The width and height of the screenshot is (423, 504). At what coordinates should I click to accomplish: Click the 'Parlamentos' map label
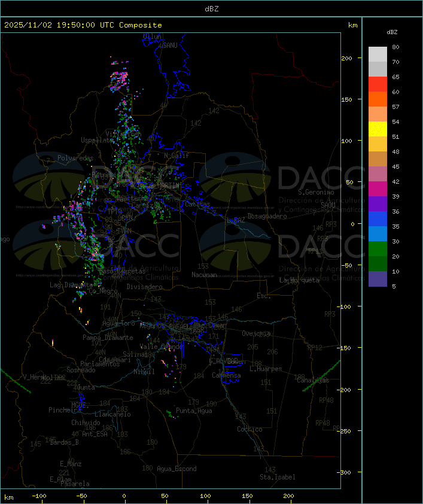[100, 364]
